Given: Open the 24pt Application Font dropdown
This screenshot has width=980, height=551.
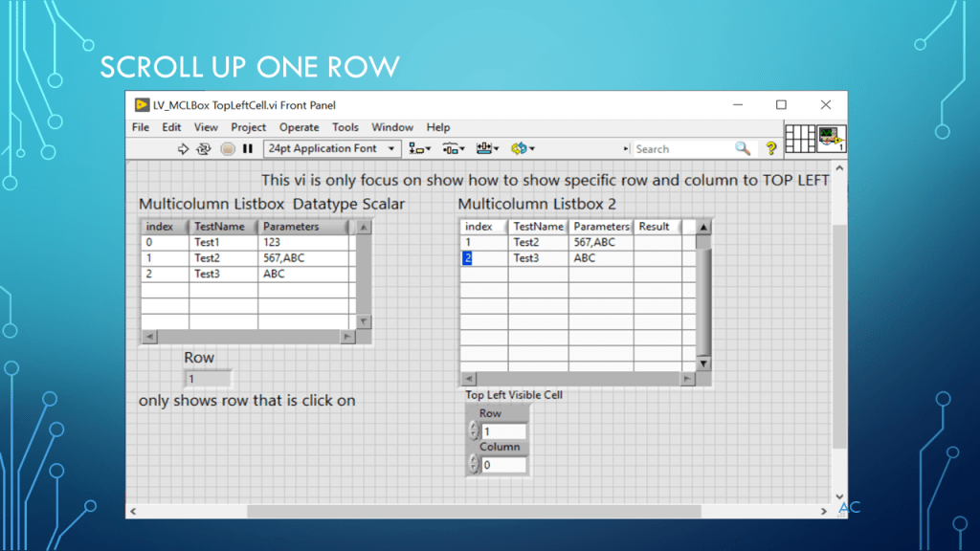Looking at the screenshot, I should [x=332, y=149].
